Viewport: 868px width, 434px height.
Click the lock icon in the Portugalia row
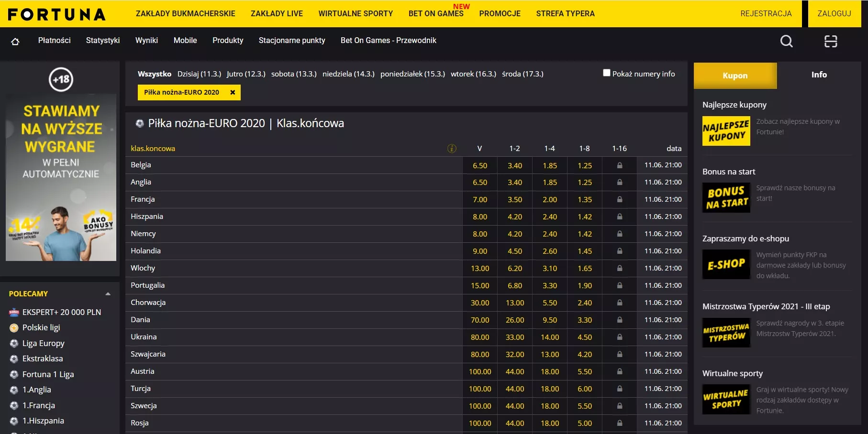point(620,285)
